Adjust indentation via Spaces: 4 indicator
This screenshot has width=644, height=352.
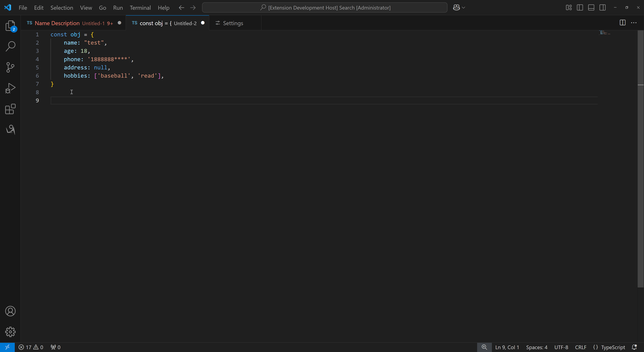[536, 347]
